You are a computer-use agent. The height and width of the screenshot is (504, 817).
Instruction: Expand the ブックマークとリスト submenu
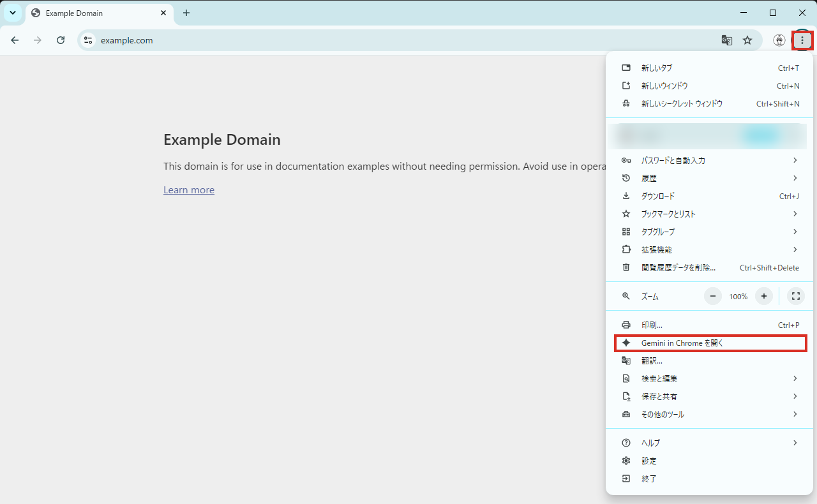point(710,214)
